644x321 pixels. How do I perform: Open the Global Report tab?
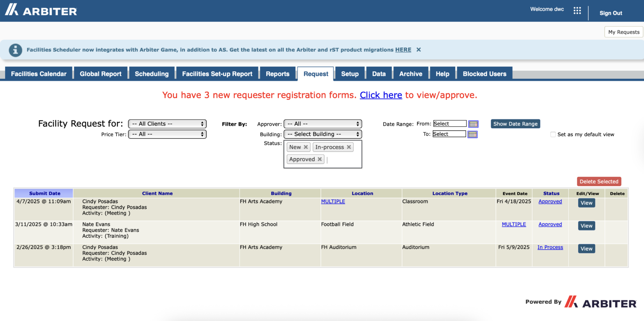(101, 74)
